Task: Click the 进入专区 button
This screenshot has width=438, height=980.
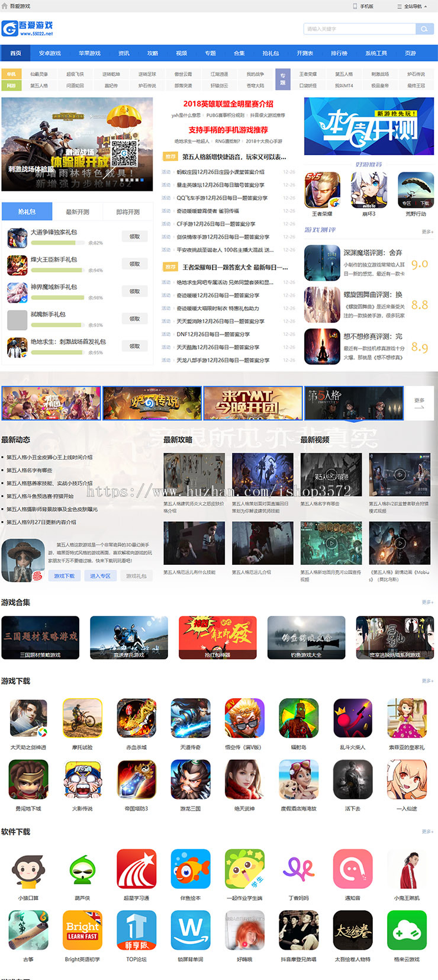Action: [x=100, y=576]
